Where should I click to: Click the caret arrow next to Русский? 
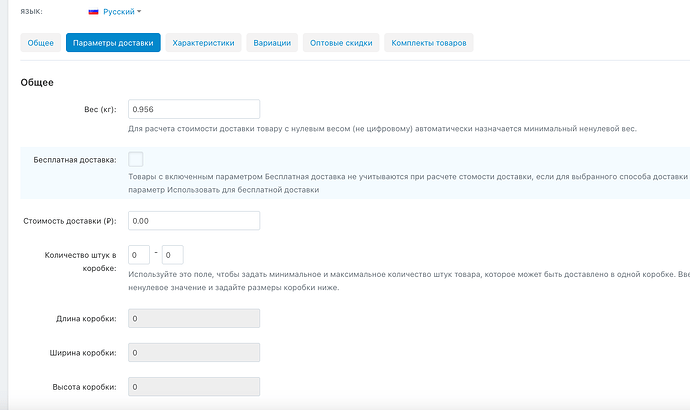pos(139,12)
